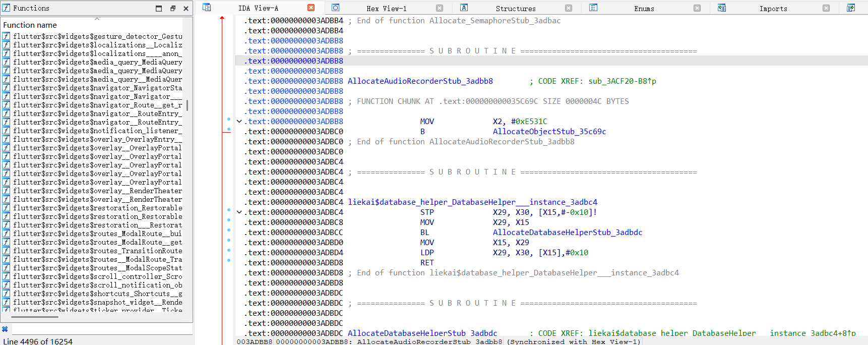Close the Enums tab

(x=697, y=8)
